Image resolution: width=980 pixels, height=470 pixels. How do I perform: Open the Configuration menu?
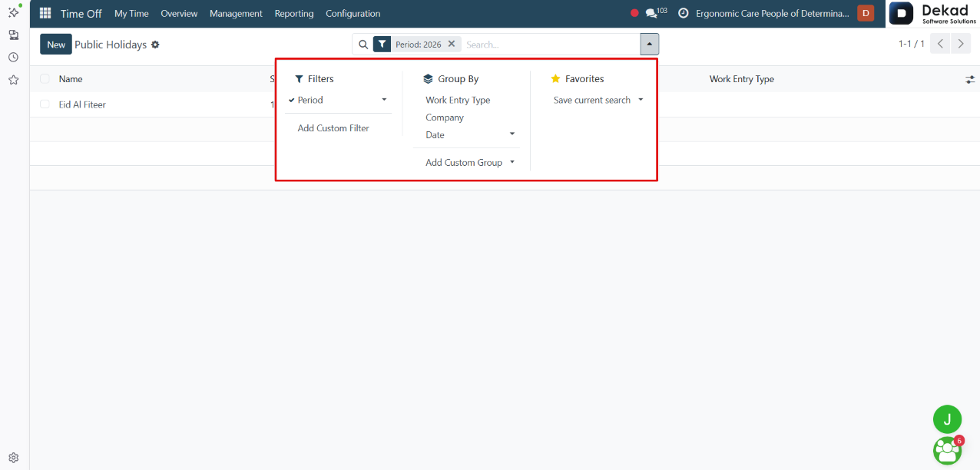(x=353, y=13)
